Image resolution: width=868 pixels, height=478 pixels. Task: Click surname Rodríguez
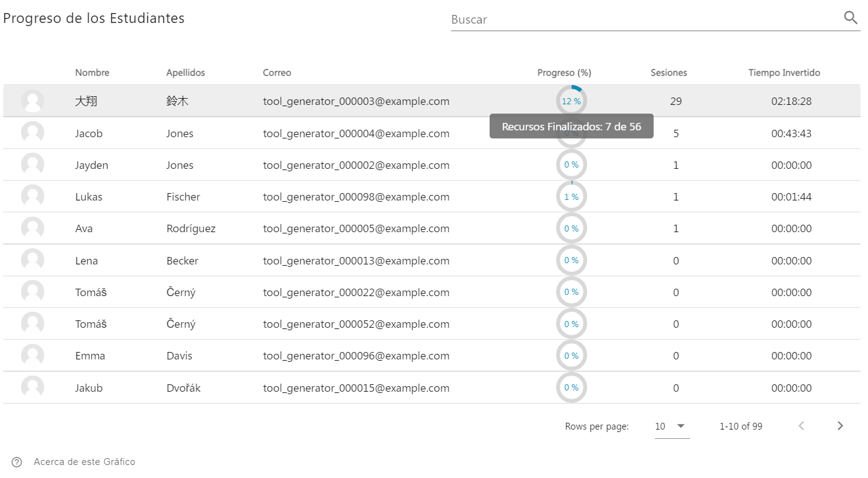tap(191, 228)
